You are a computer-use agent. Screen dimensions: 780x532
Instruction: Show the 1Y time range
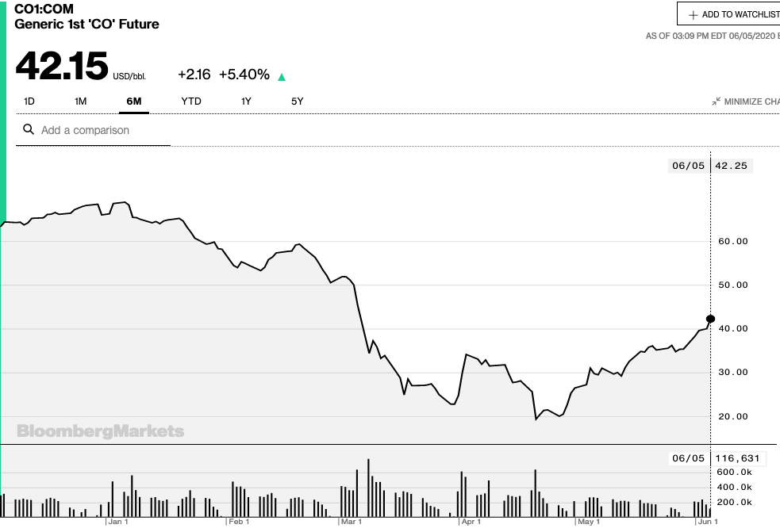click(x=246, y=101)
